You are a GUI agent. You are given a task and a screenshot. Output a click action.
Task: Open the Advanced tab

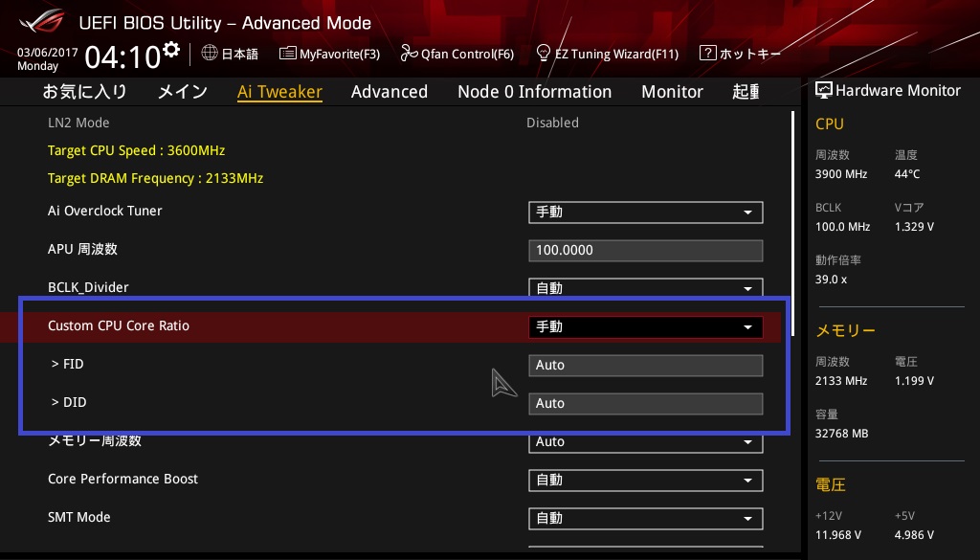[x=390, y=91]
